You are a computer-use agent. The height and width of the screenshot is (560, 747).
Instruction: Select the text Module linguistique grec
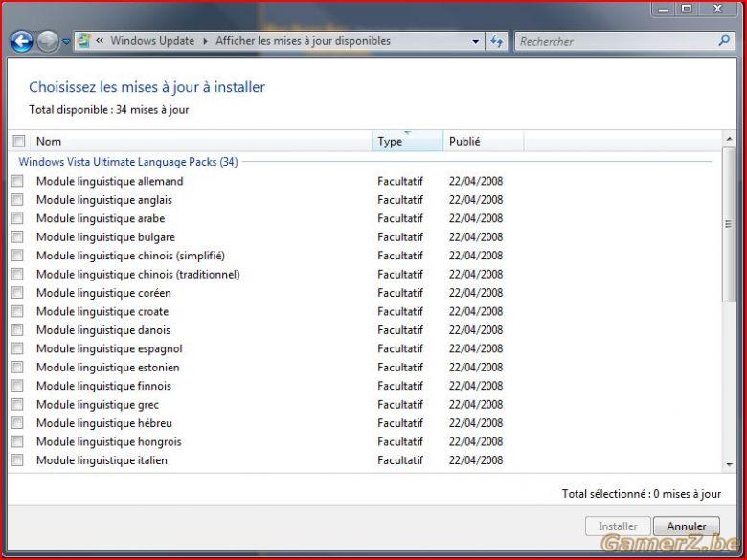(x=98, y=404)
